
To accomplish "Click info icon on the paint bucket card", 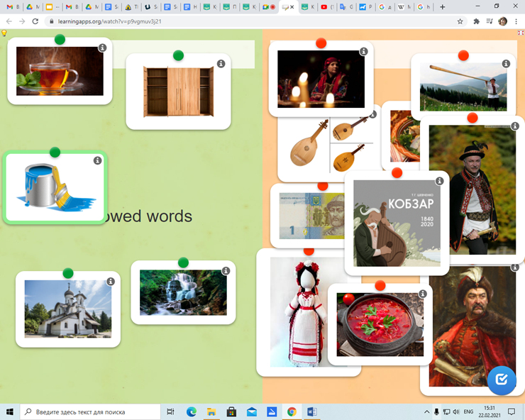I will click(x=97, y=161).
